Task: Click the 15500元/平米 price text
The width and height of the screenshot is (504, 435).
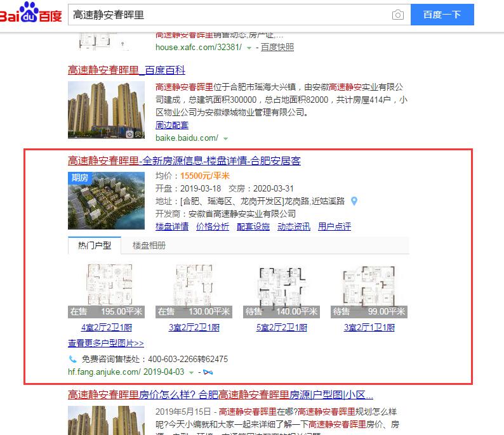Action: pyautogui.click(x=205, y=176)
